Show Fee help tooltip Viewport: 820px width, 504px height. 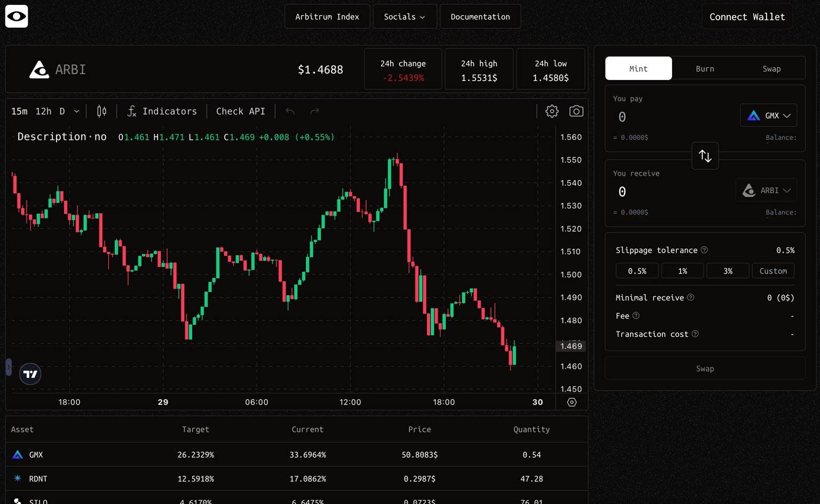pyautogui.click(x=636, y=316)
